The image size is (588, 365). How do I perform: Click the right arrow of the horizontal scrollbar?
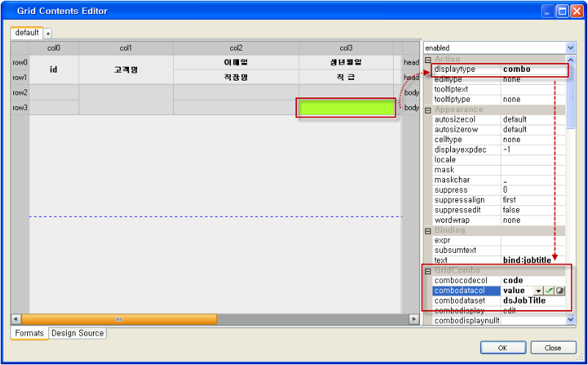pos(414,320)
